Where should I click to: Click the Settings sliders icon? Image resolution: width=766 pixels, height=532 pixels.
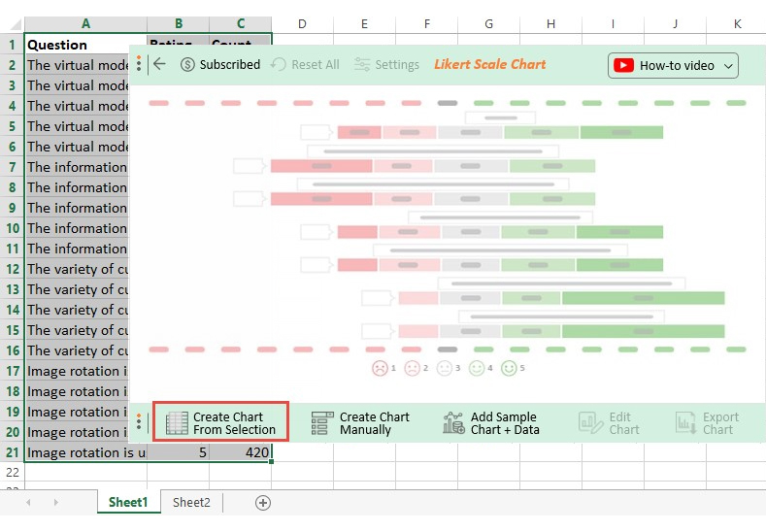[x=362, y=64]
